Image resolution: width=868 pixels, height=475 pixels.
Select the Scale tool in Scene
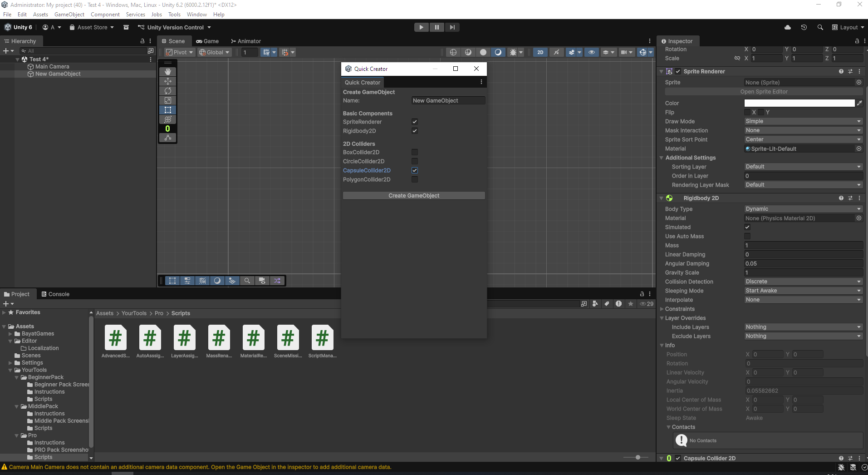click(x=168, y=100)
